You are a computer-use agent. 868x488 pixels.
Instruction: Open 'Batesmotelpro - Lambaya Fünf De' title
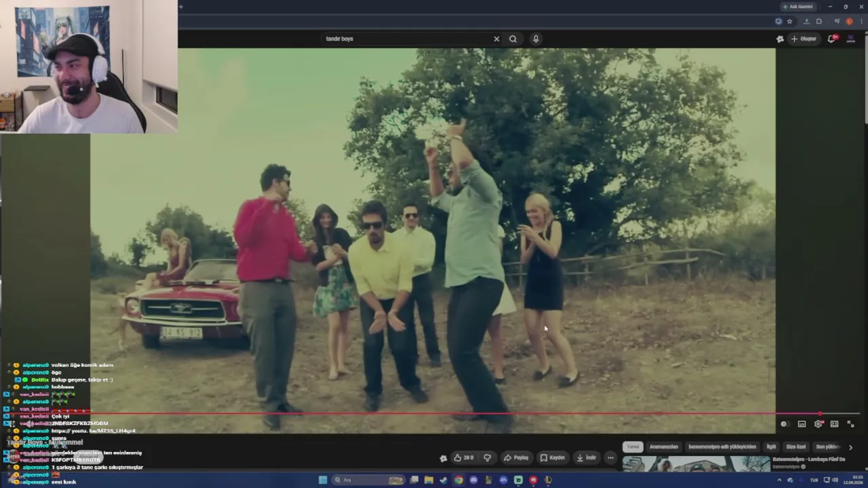pyautogui.click(x=808, y=460)
